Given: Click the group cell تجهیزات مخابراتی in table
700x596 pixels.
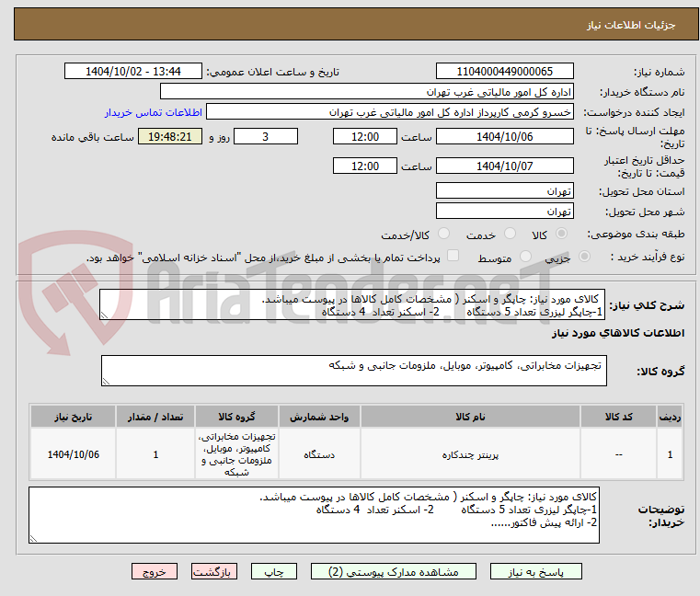Looking at the screenshot, I should (x=236, y=454).
